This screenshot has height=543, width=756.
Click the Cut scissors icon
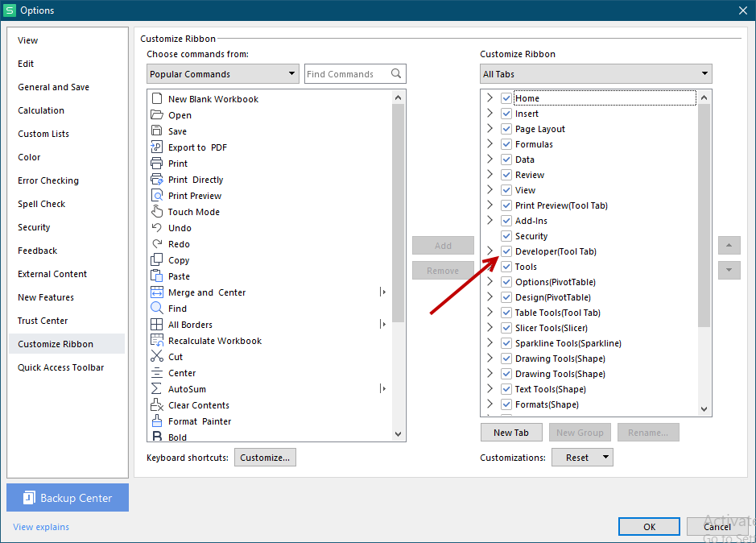[x=157, y=357]
